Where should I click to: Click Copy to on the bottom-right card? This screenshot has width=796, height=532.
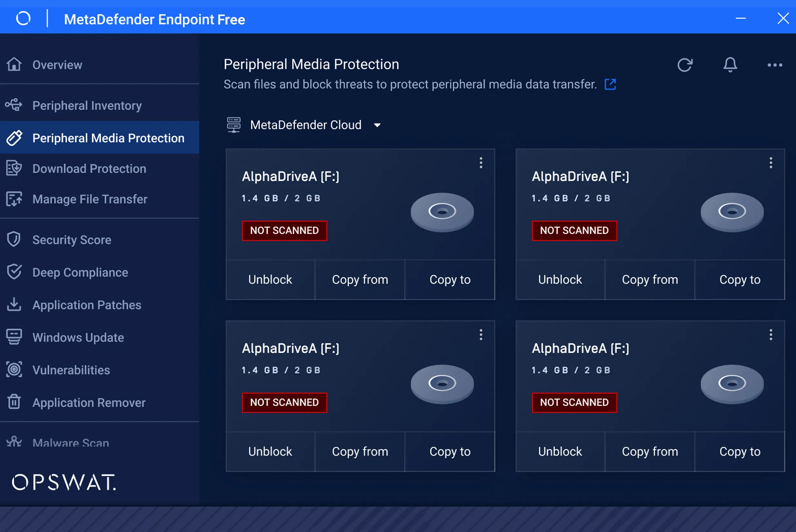click(x=740, y=452)
